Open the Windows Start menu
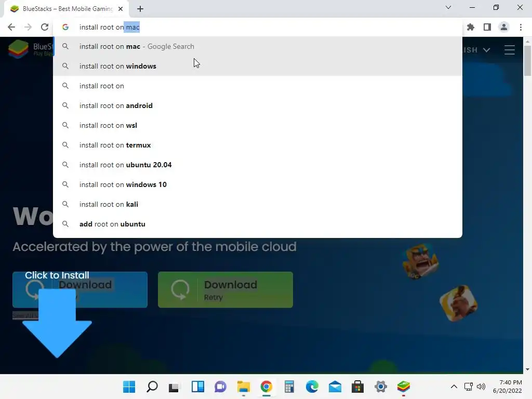 [129, 387]
